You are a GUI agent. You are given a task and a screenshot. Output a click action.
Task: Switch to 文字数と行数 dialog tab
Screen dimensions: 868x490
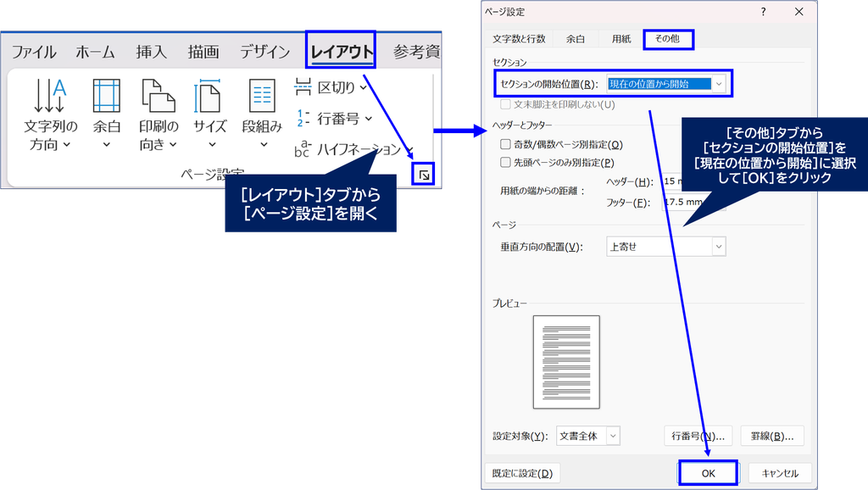point(520,39)
